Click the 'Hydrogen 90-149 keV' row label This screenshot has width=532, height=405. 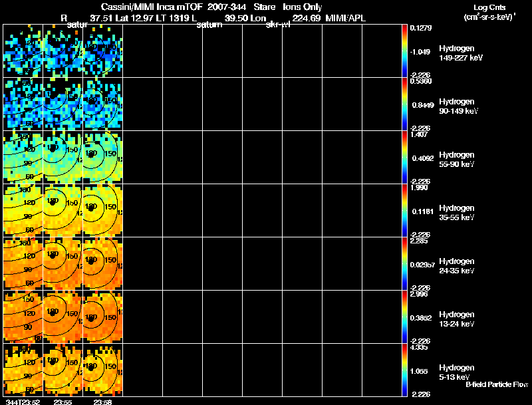[459, 106]
